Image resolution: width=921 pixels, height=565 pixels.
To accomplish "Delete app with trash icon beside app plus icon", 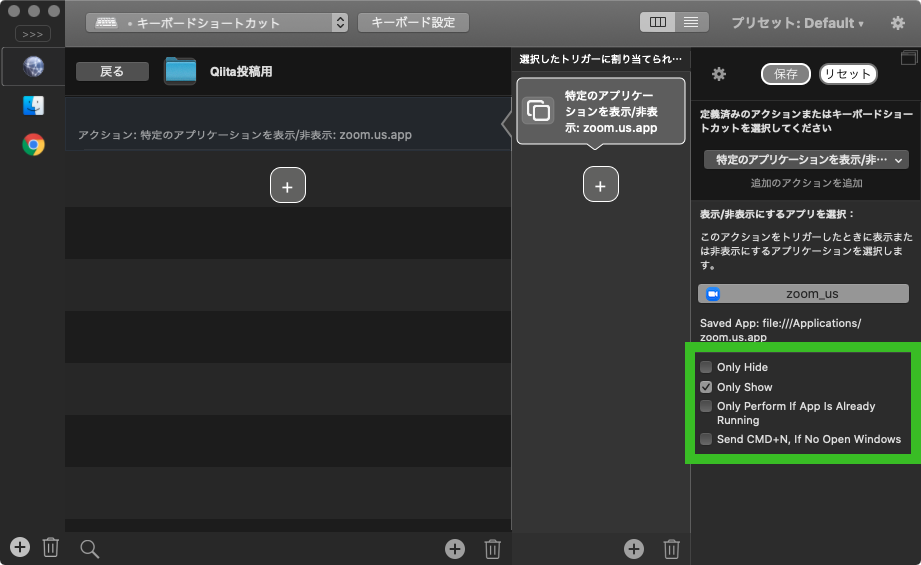I will (51, 547).
